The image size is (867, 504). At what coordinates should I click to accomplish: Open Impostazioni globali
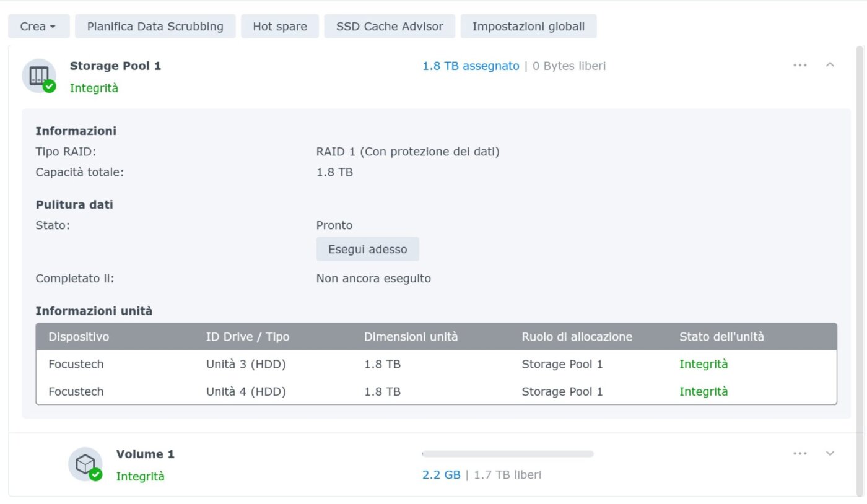528,27
